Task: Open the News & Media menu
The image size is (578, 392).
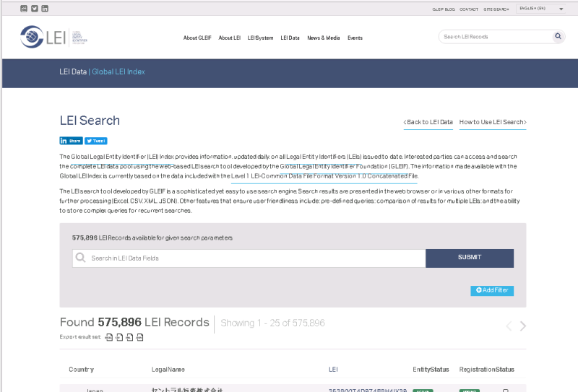Action: [x=323, y=38]
